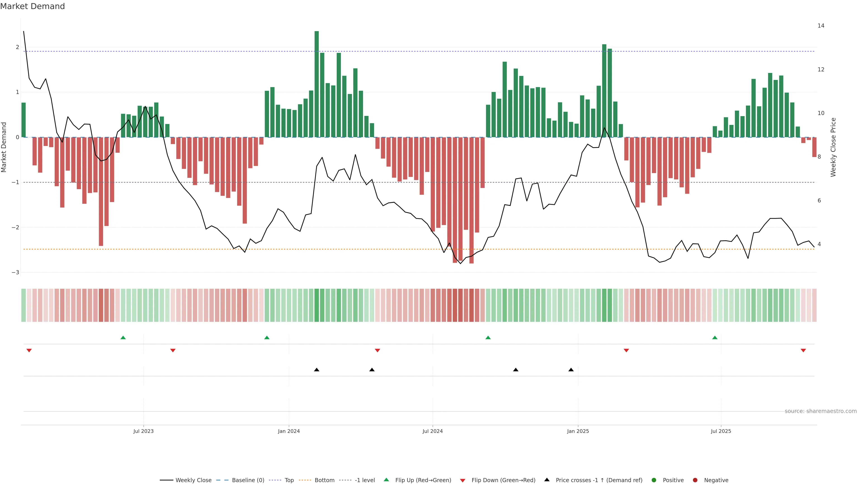
Task: Click the first green heatmap strip cell
Action: [24, 305]
